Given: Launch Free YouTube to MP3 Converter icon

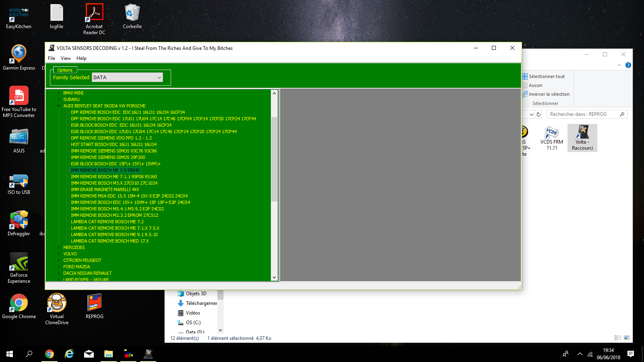Looking at the screenshot, I should 19,96.
